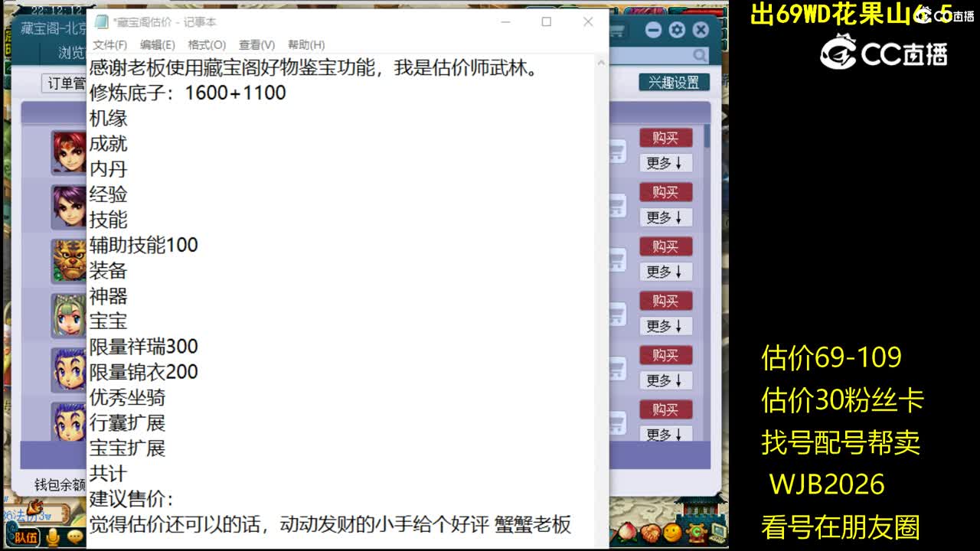Maximize the Notepad window
This screenshot has width=980, height=551.
pyautogui.click(x=547, y=22)
